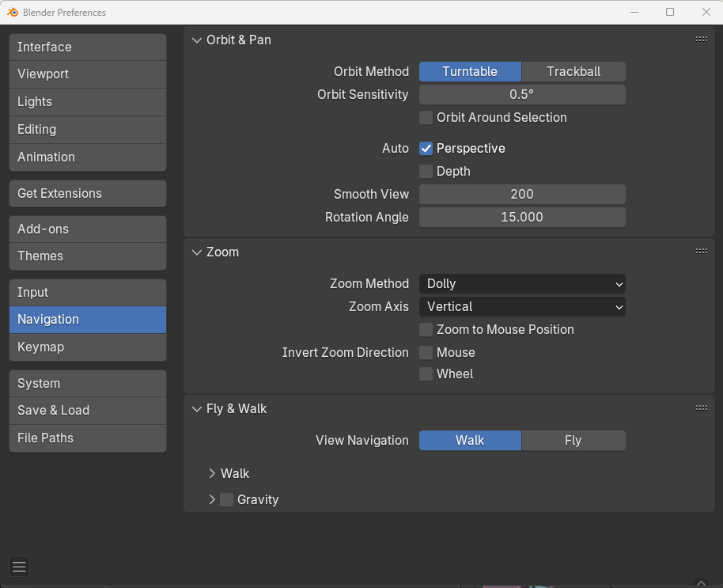
Task: Expand the Walk subpanel
Action: click(x=212, y=473)
